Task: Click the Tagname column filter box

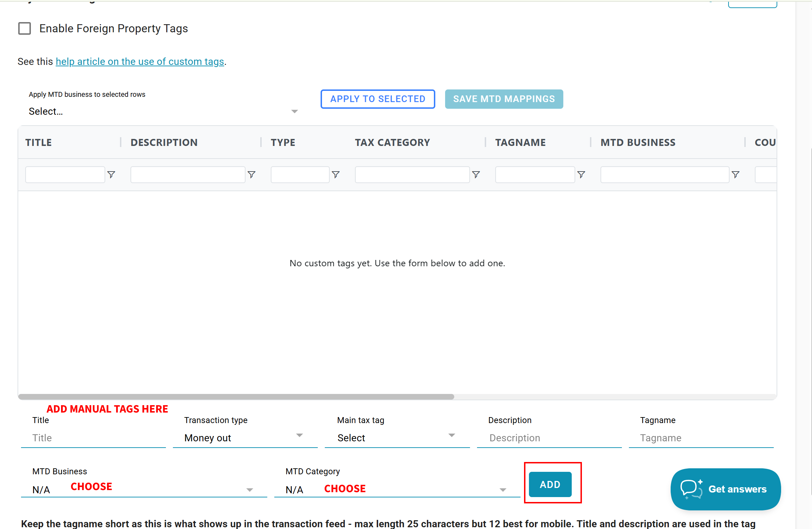Action: (x=535, y=175)
